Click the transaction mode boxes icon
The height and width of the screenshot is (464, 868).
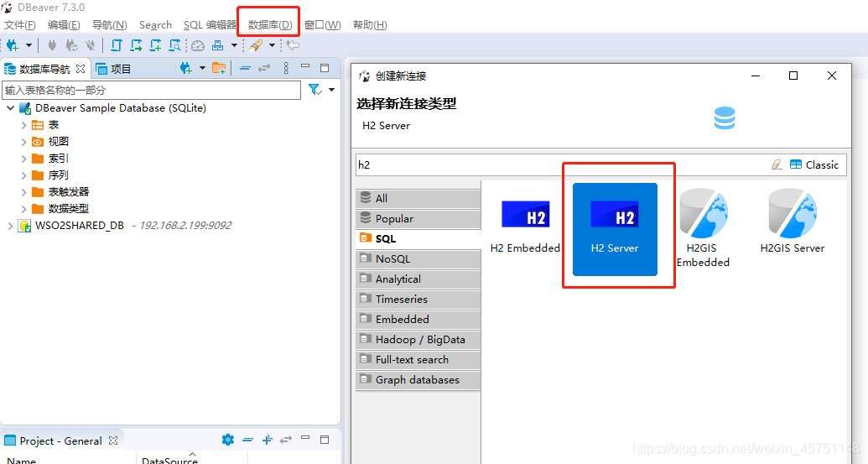[x=218, y=45]
